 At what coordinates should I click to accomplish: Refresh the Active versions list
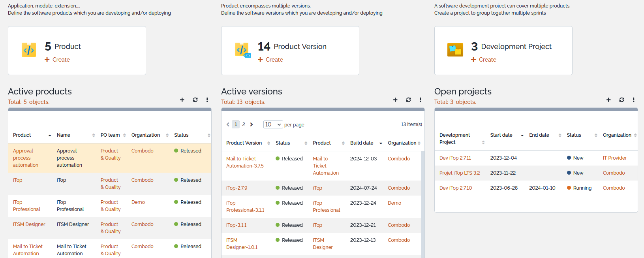point(408,100)
